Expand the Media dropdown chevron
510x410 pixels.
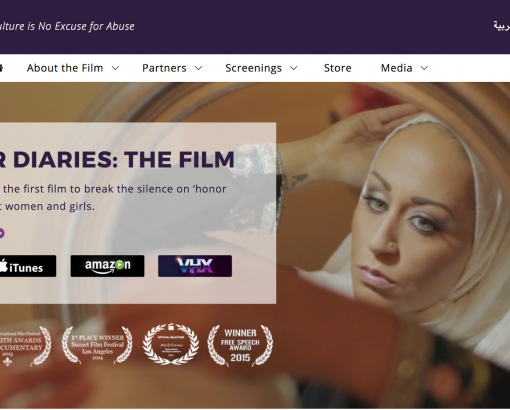click(424, 68)
